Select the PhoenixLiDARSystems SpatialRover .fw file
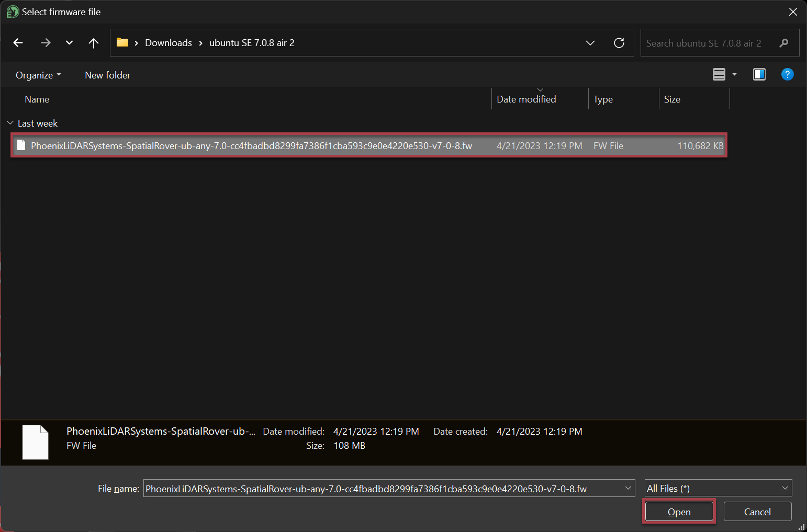807x532 pixels. point(251,146)
